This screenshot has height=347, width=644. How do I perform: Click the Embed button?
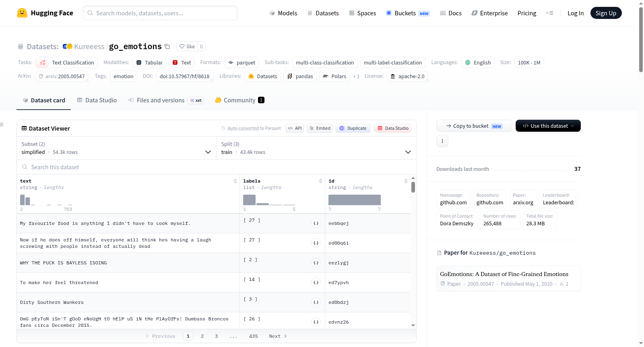320,128
